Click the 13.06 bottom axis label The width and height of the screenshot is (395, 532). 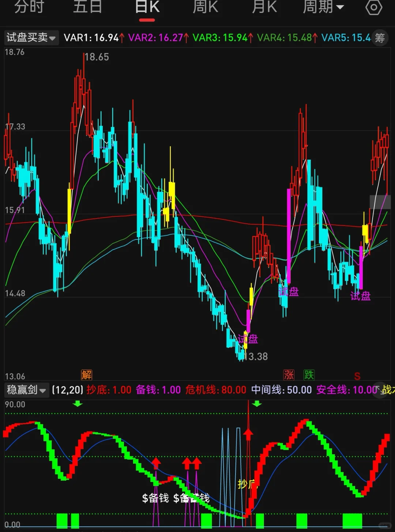[15, 376]
